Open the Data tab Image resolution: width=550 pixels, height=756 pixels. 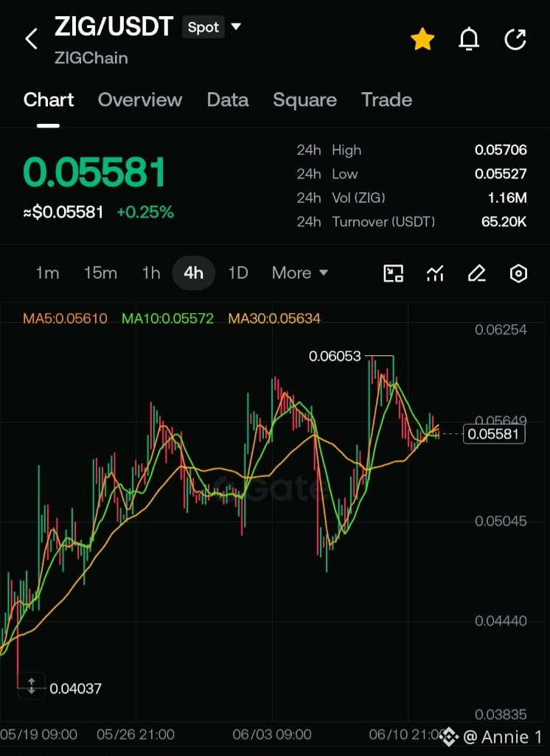pos(228,99)
